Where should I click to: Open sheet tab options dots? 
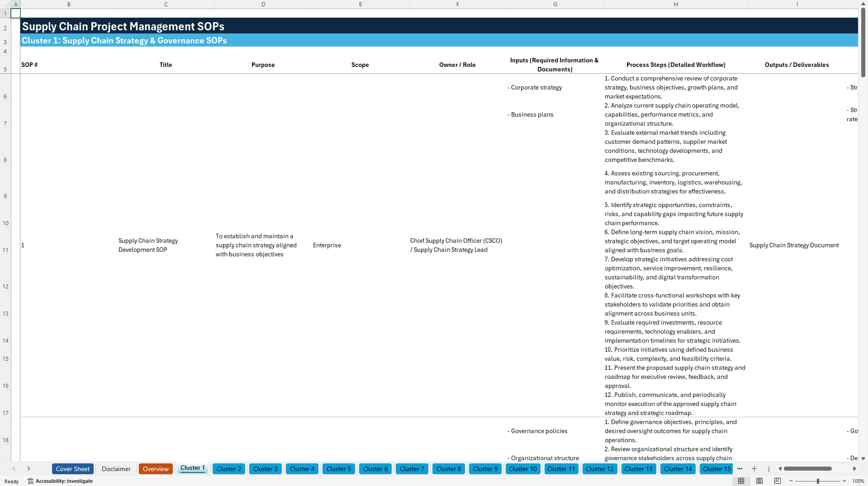coord(768,469)
